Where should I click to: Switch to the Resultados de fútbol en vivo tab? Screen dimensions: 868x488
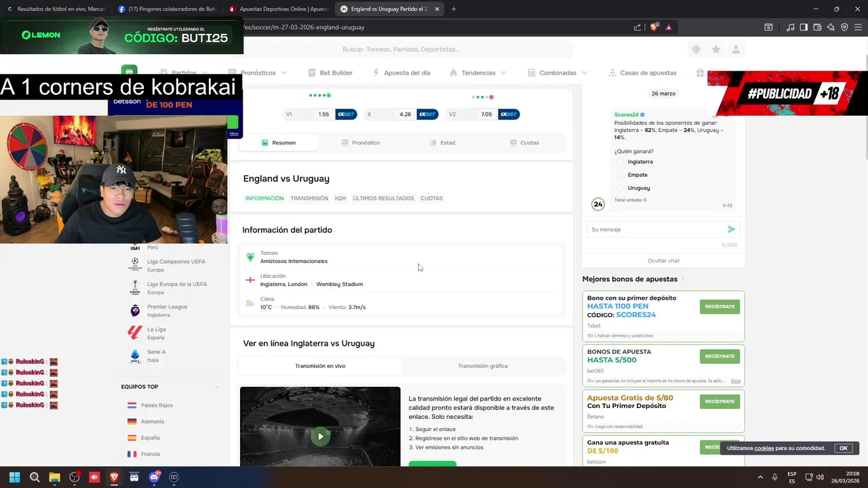click(x=56, y=9)
